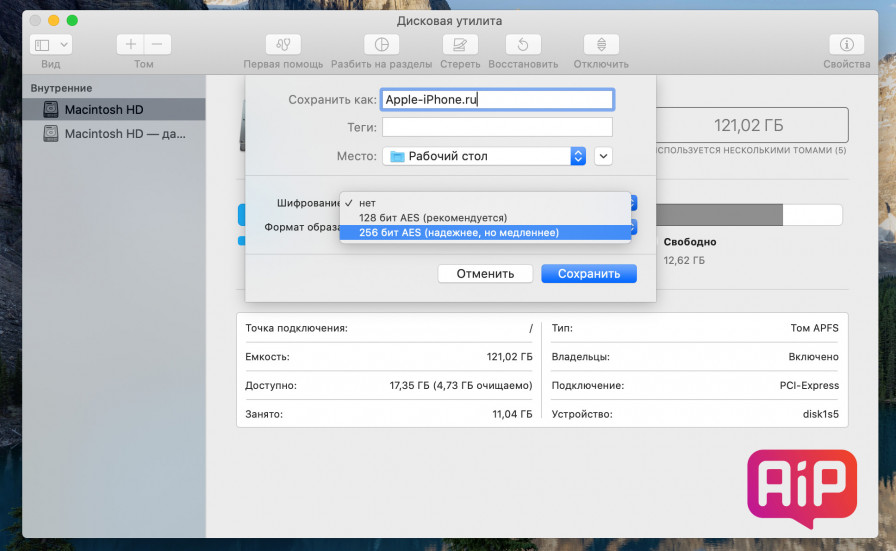Click the yellow minimize window button

(x=54, y=21)
